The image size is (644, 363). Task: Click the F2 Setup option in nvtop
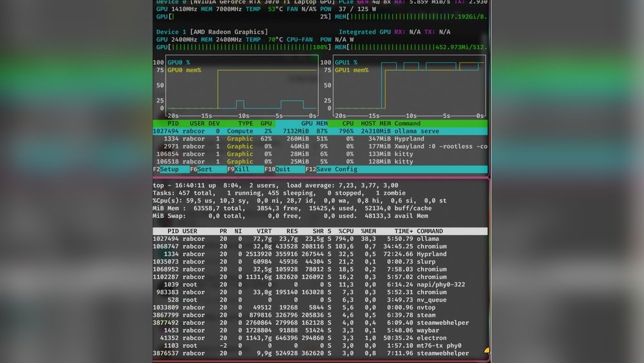coord(169,170)
